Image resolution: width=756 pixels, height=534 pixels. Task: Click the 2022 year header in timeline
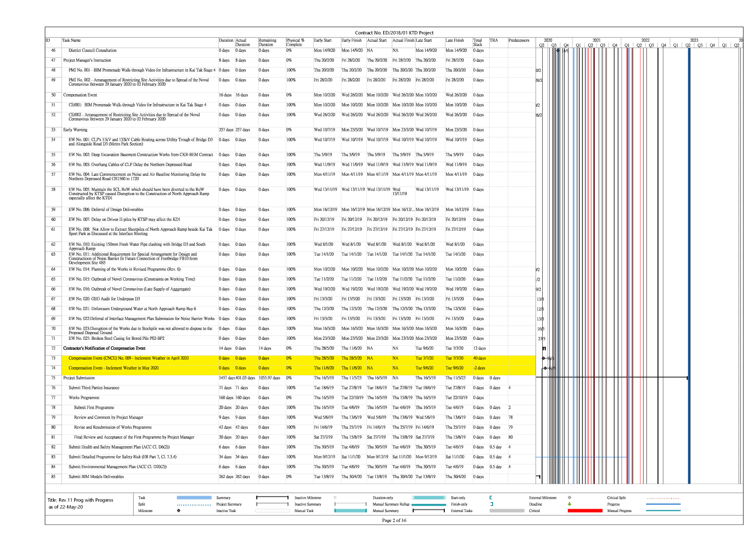645,40
